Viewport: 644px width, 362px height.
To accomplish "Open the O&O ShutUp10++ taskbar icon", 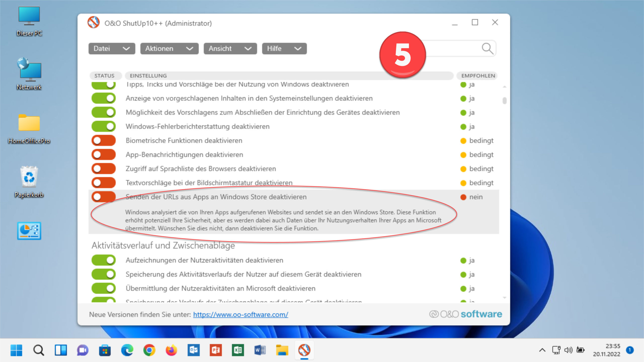I will (x=304, y=350).
